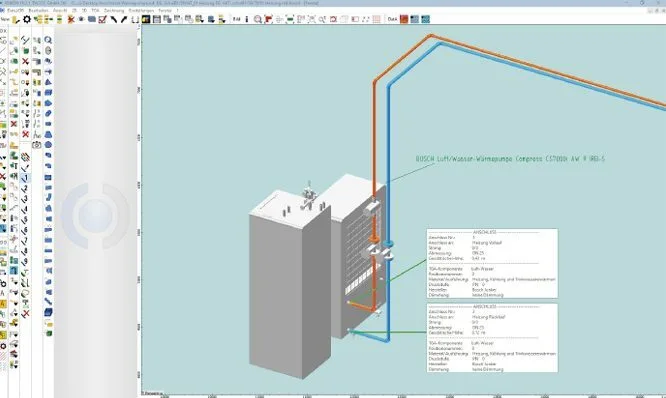Click the magnifier icon in the top toolbar

(x=257, y=19)
